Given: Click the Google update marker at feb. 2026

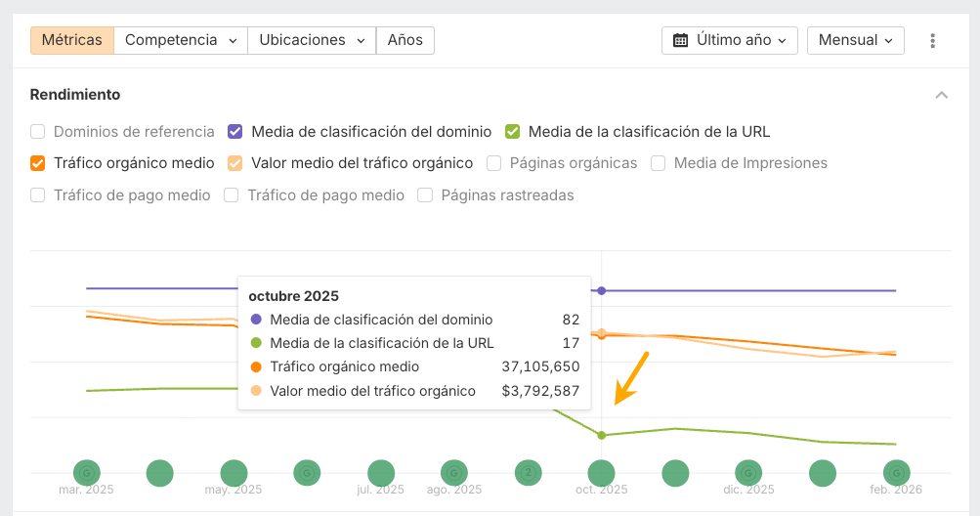Looking at the screenshot, I should 896,473.
